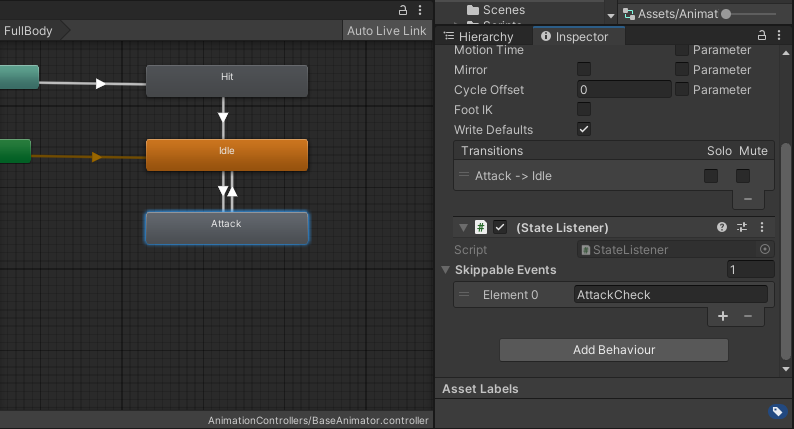Screen dimensions: 794x429
Task: Select the FullBody layer breadcrumb
Action: point(28,31)
